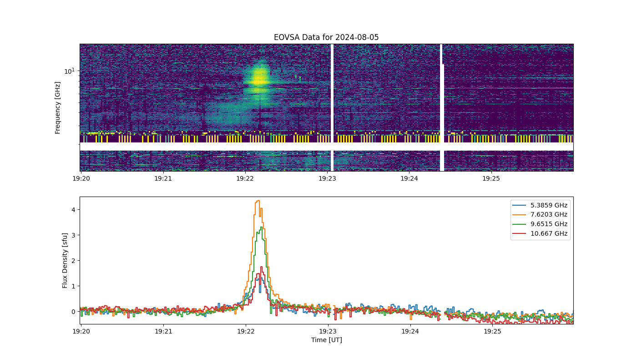The width and height of the screenshot is (637, 364).
Task: Click the 19:21 tick label on the flux plot
Action: click(163, 331)
